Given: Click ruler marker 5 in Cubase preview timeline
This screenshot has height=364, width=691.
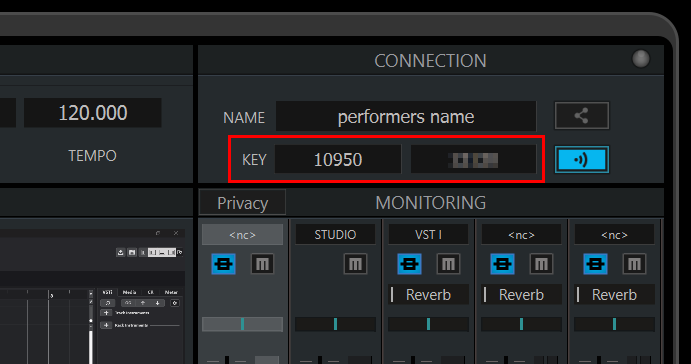Looking at the screenshot, I should [x=52, y=295].
